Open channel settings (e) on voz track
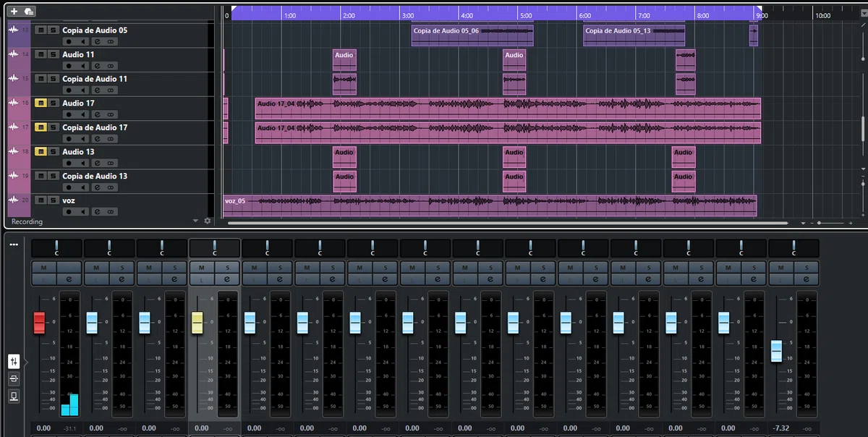 click(x=97, y=212)
